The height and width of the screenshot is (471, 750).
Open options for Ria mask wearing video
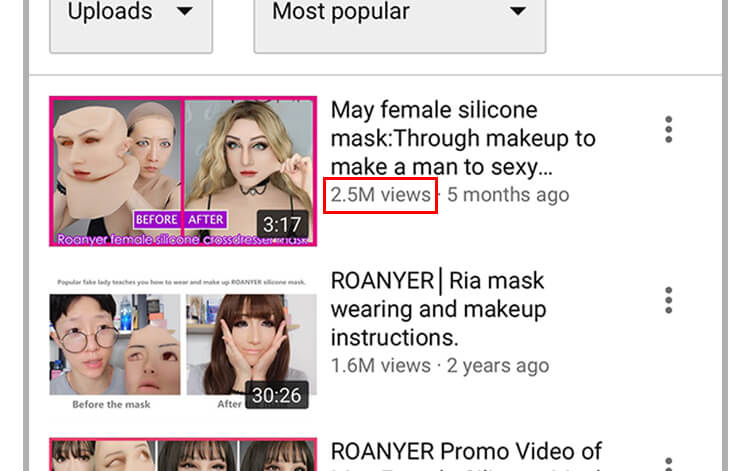coord(669,300)
